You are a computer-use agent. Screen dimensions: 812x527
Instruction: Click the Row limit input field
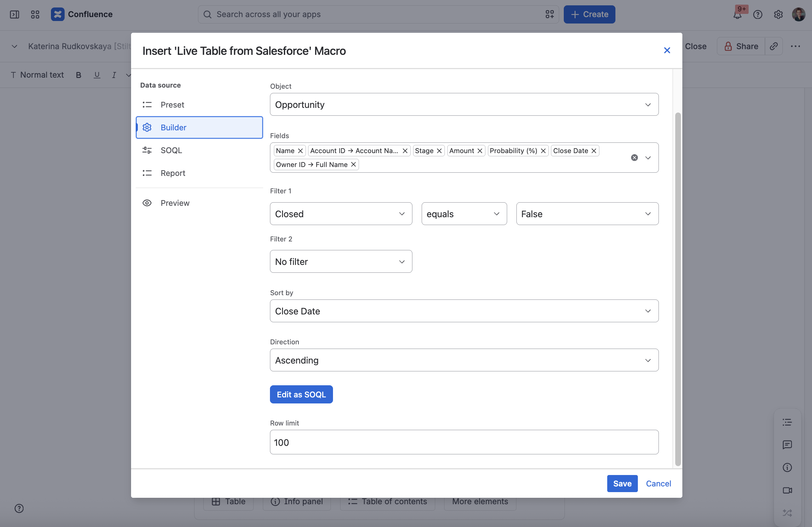(x=464, y=442)
